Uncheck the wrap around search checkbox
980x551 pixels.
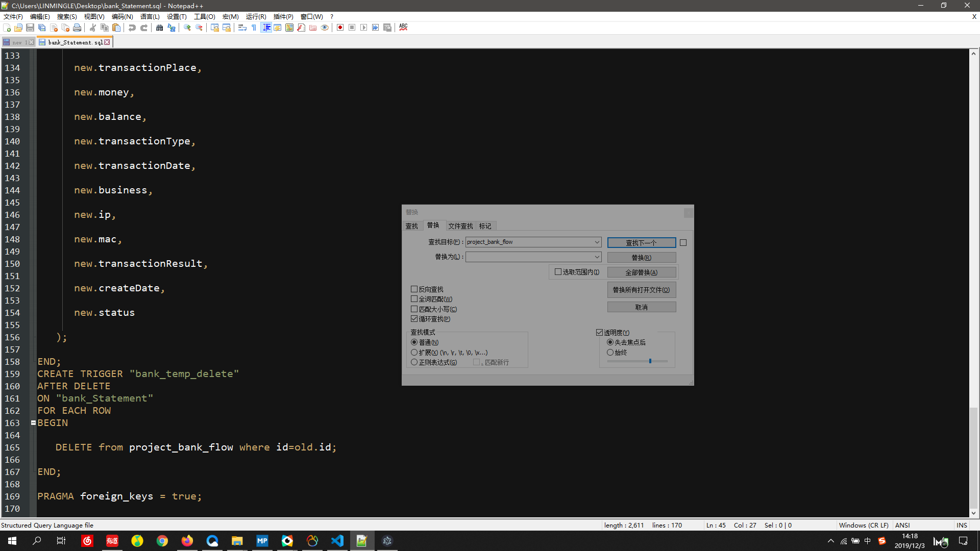click(414, 319)
